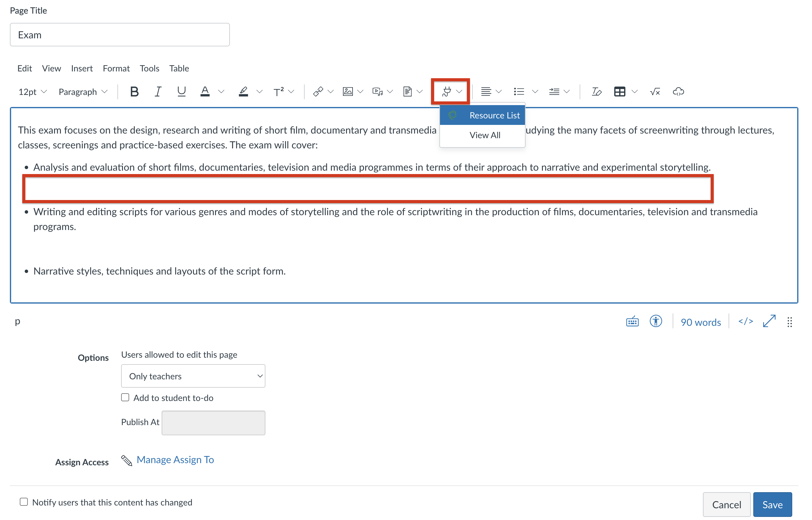The height and width of the screenshot is (520, 812).
Task: Click Manage Assign To link
Action: (175, 459)
